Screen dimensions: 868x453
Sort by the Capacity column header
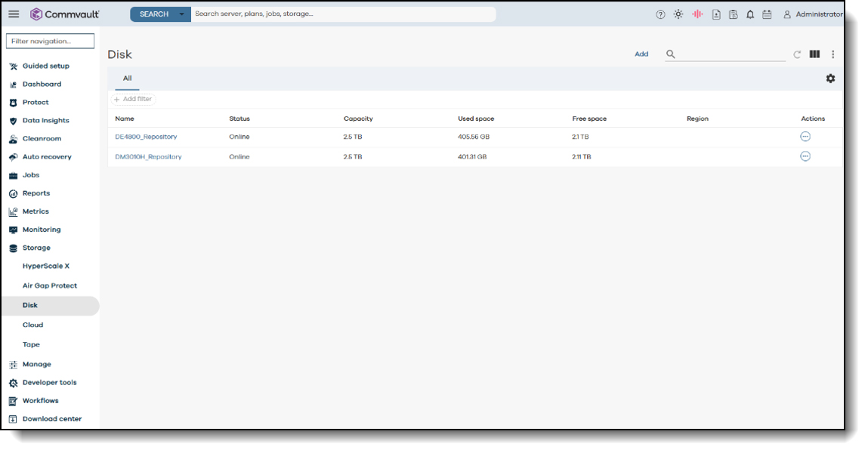click(358, 119)
